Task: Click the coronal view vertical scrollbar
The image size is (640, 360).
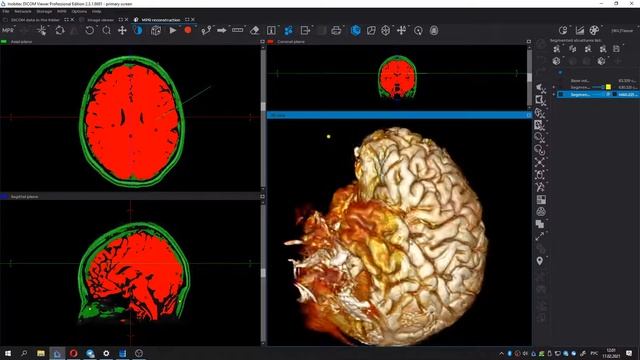Action: (x=529, y=77)
